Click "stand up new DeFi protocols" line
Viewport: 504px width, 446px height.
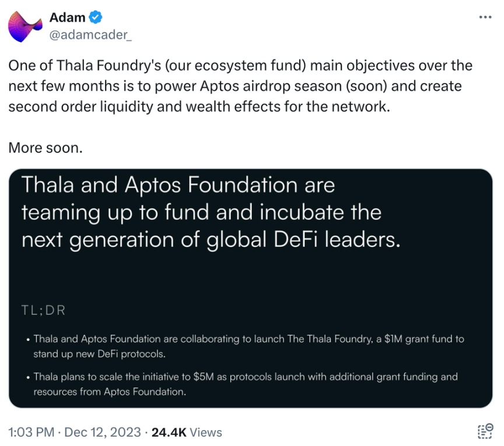click(x=99, y=354)
